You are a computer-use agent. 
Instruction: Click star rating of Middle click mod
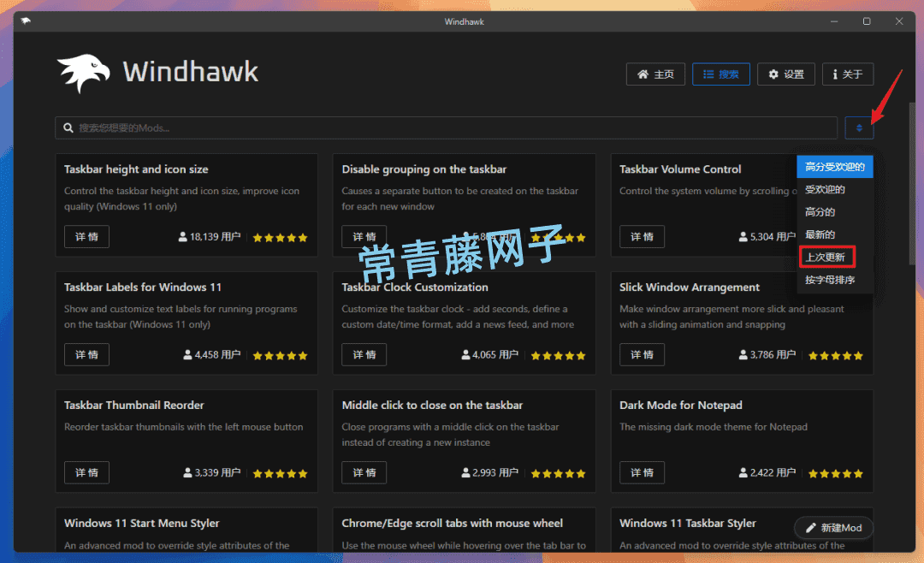558,473
